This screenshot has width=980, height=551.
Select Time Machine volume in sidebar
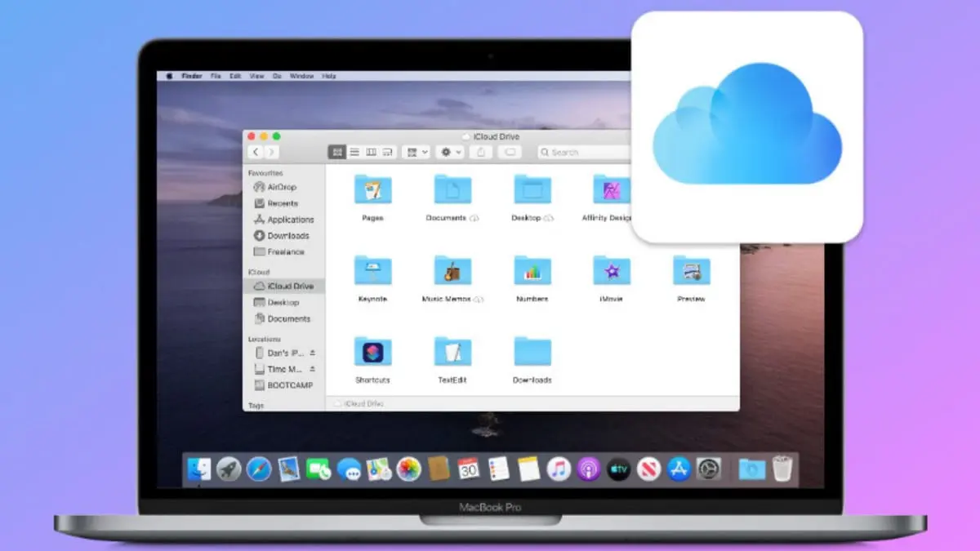[x=278, y=369]
